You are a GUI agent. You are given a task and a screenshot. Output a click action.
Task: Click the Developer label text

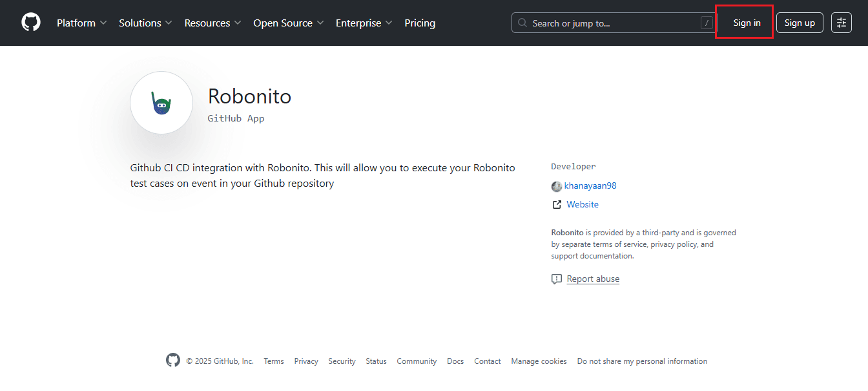tap(573, 167)
